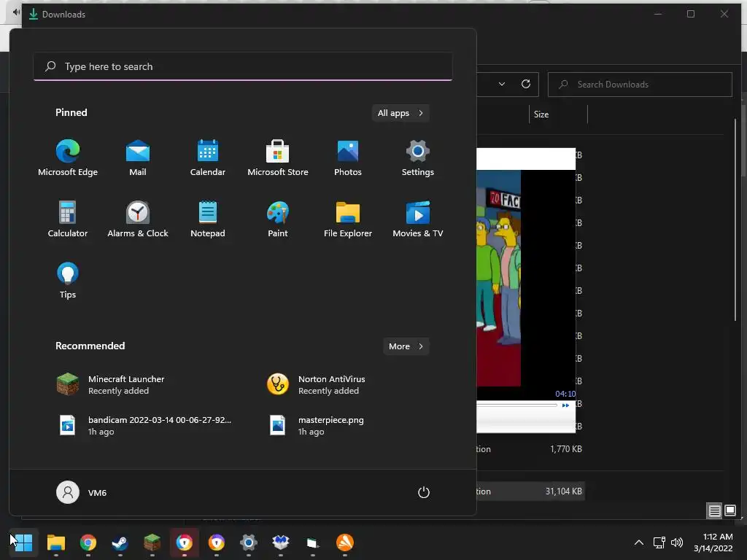Launch Movies & TV

[418, 219]
